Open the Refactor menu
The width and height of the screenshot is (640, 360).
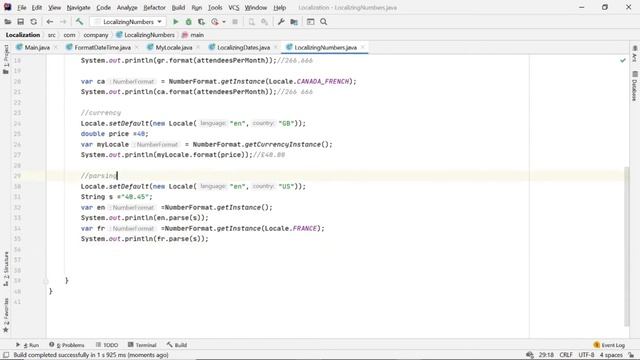154,7
